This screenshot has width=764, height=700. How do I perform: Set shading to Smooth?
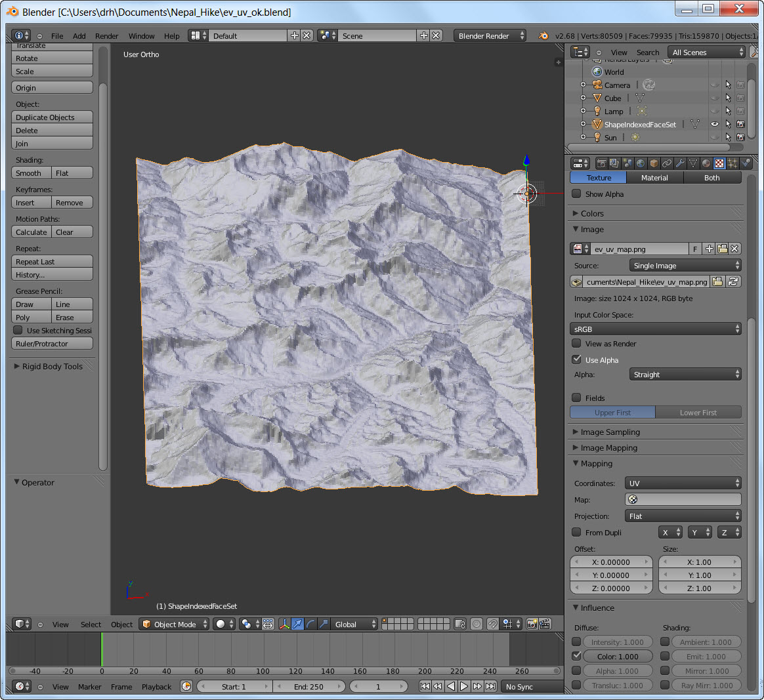pyautogui.click(x=31, y=173)
